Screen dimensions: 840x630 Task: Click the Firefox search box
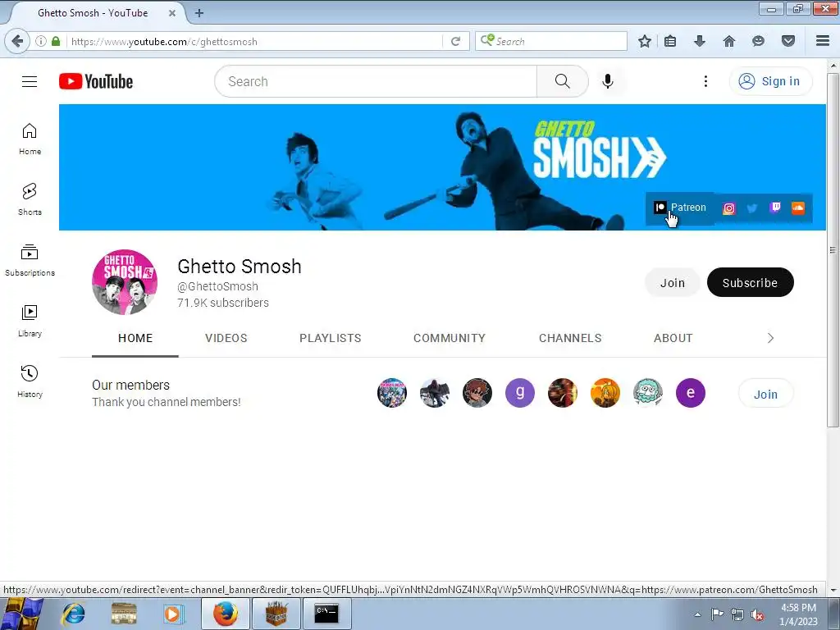550,41
